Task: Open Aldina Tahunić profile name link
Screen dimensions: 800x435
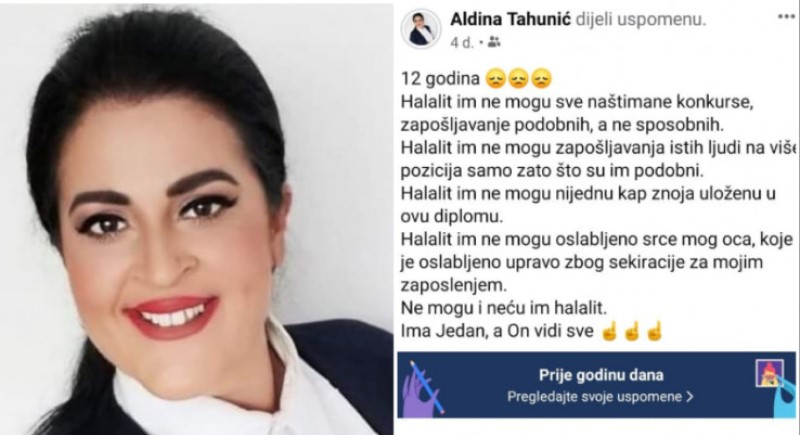Action: point(511,19)
